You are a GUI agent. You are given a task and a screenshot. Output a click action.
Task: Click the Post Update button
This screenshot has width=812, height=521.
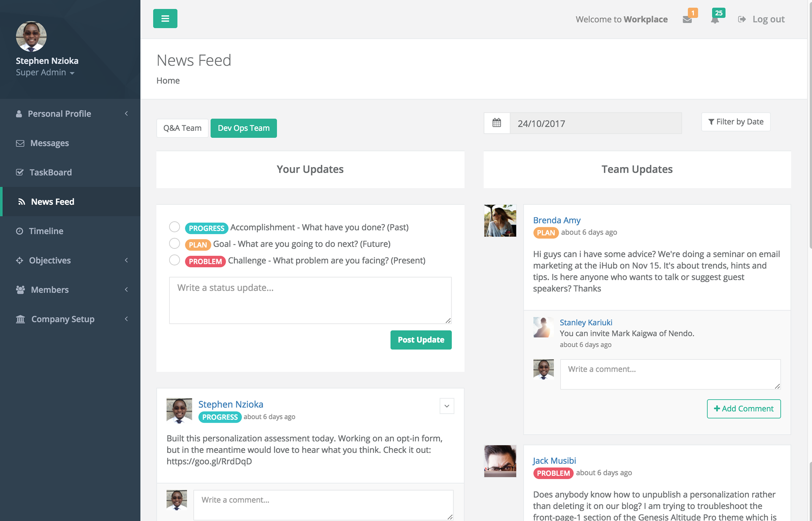421,340
